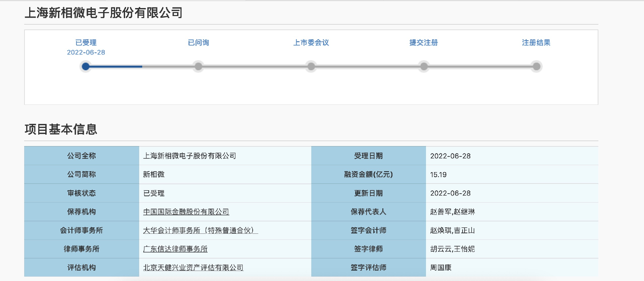Click the 更新日期 header cell
The image size is (644, 281).
pyautogui.click(x=369, y=193)
